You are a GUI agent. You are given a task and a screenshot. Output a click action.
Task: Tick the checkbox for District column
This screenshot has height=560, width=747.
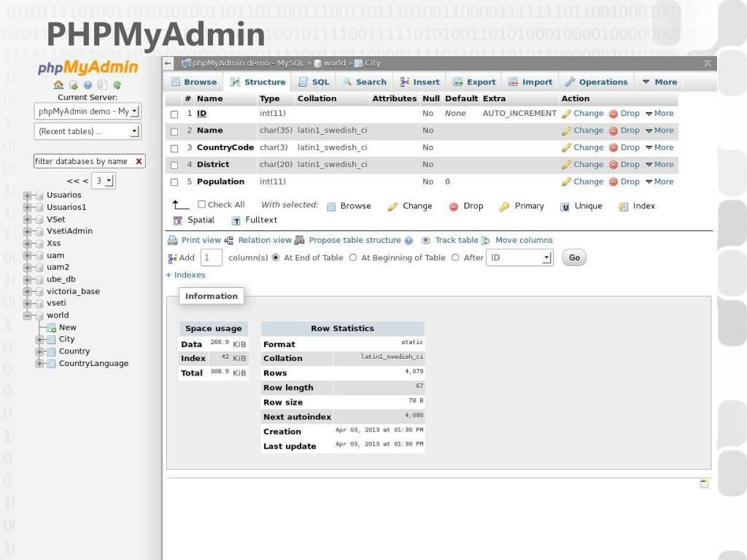click(174, 166)
